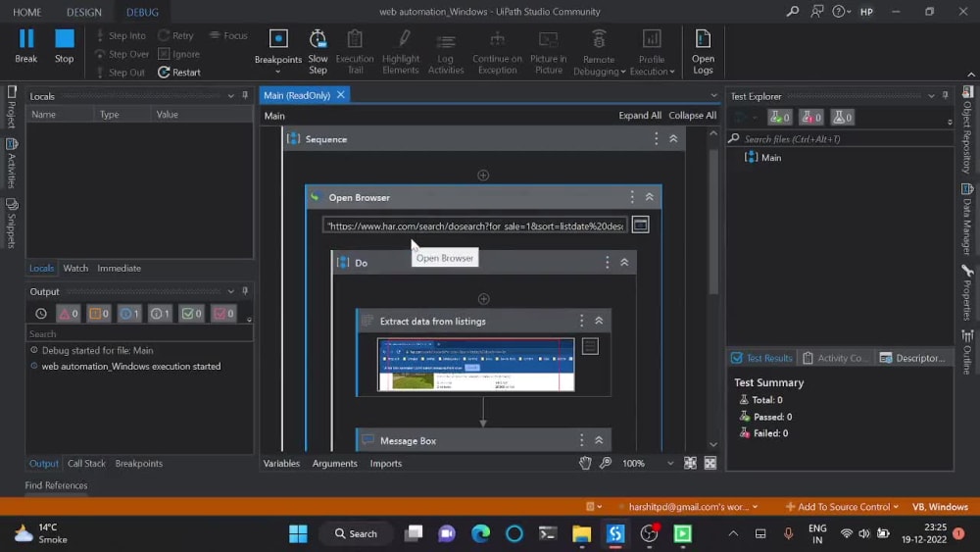The image size is (980, 552).
Task: Toggle Log Activities option
Action: pyautogui.click(x=446, y=52)
